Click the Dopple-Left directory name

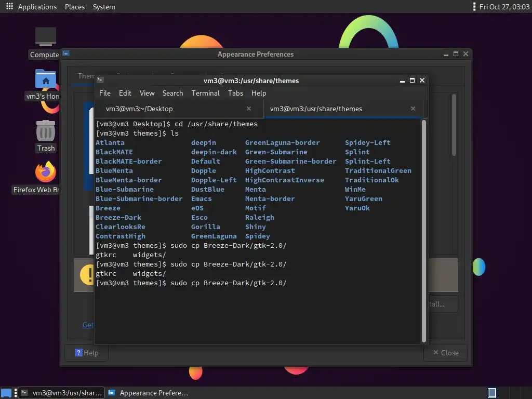tap(214, 180)
